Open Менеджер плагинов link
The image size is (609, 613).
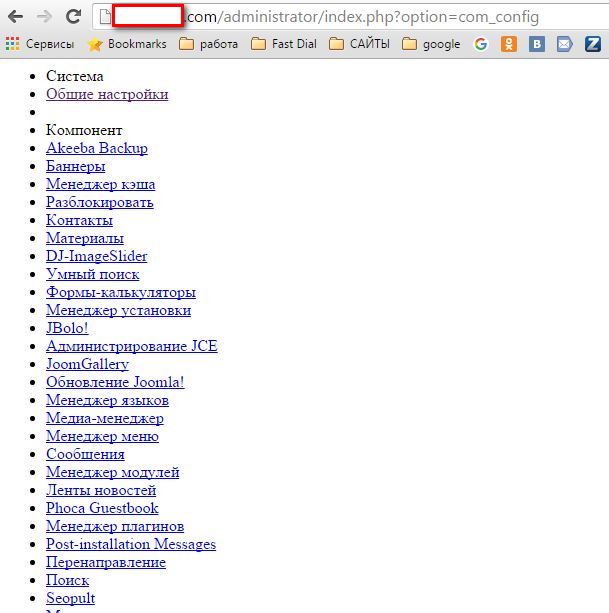[x=115, y=526]
